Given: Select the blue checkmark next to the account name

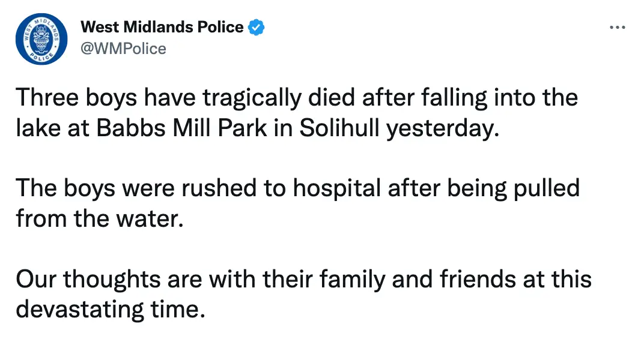Looking at the screenshot, I should (x=257, y=26).
